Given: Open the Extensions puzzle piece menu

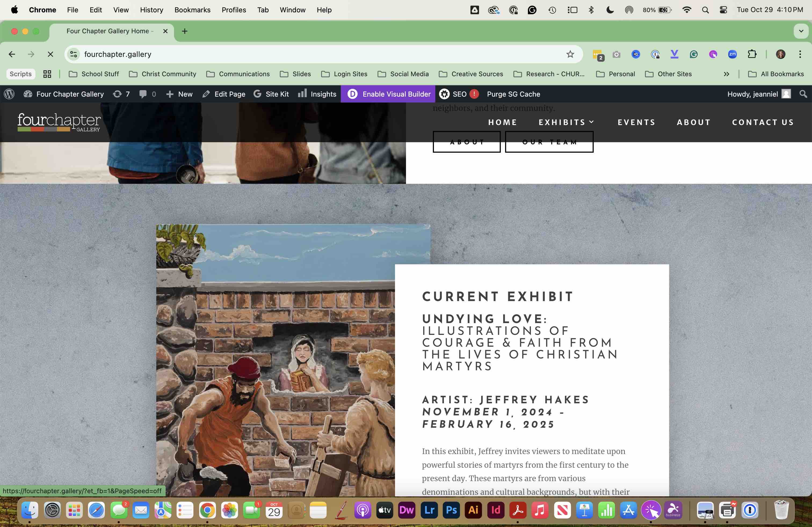Looking at the screenshot, I should coord(752,54).
